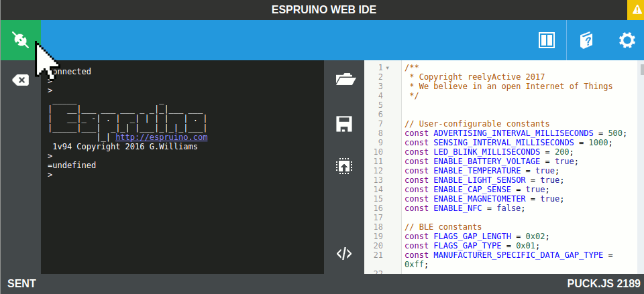The image size is (644, 294).
Task: Click the '// User-configurable constants' comment
Action: click(x=477, y=123)
